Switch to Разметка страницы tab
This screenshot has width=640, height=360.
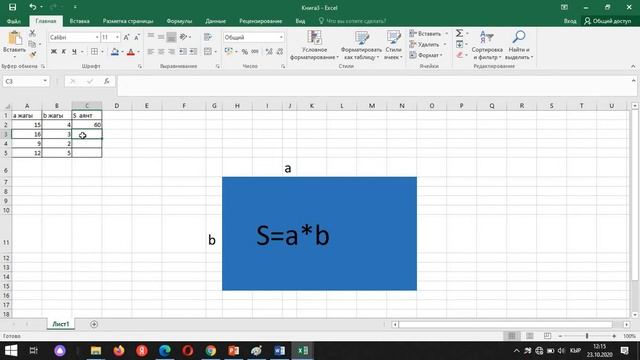tap(128, 21)
